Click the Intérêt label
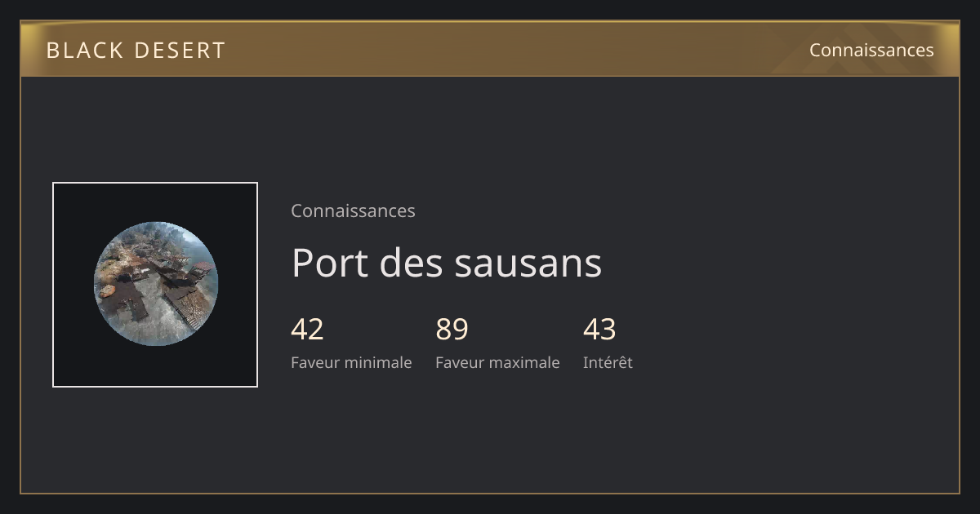 coord(608,362)
